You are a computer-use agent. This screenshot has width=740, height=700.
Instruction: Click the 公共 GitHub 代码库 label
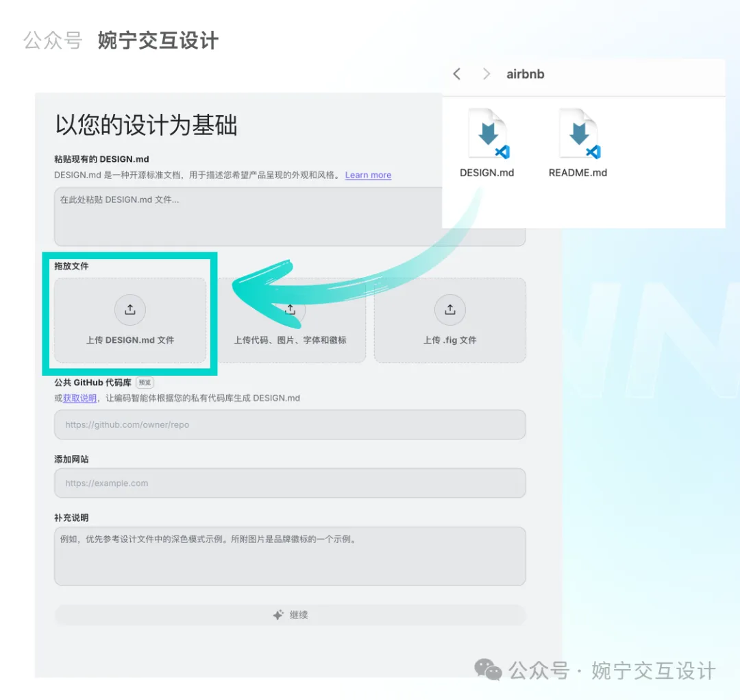coord(92,383)
